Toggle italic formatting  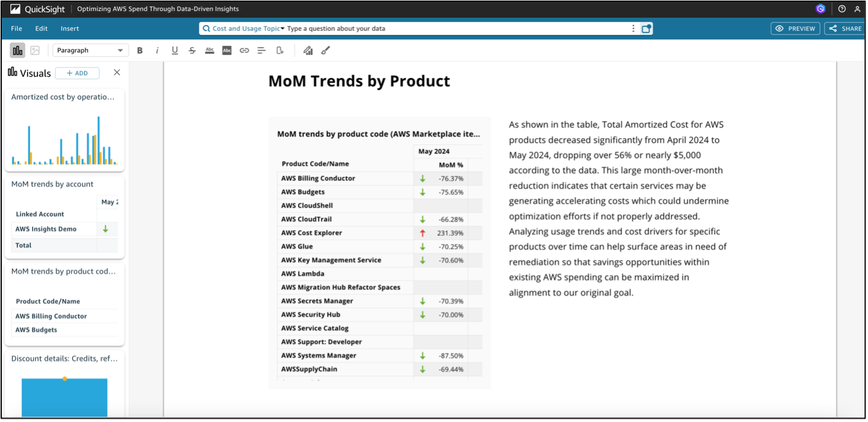157,51
